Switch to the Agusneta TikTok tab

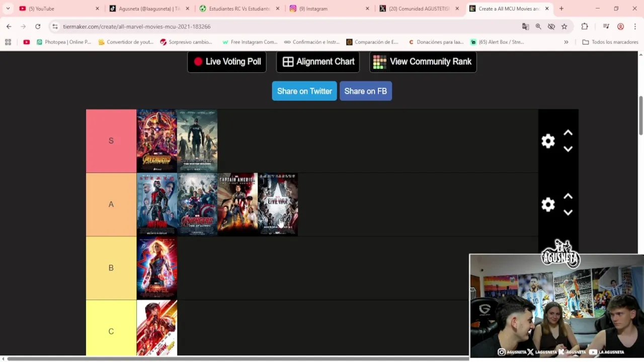click(149, 9)
